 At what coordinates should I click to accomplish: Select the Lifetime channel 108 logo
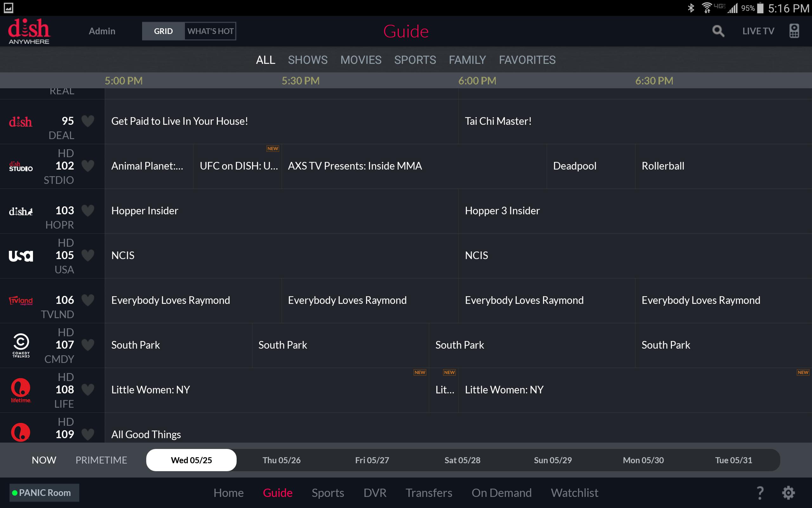21,391
